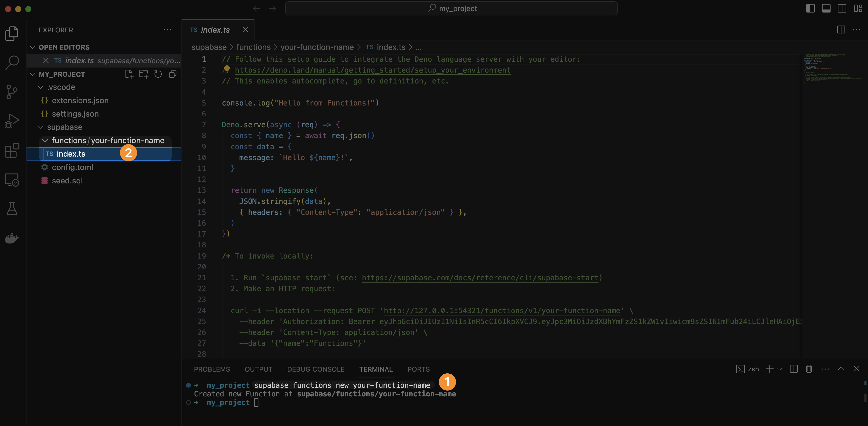
Task: Open the Remote Explorer view
Action: point(12,180)
